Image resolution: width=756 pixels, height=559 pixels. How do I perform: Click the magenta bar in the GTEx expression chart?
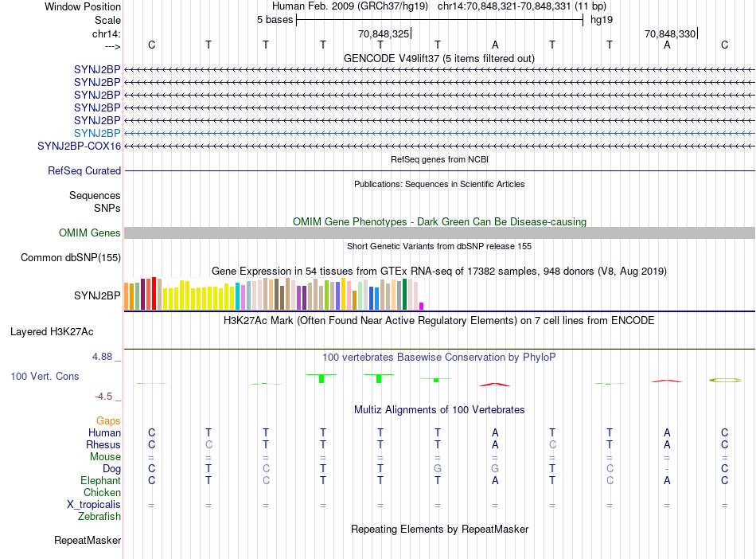click(x=422, y=306)
